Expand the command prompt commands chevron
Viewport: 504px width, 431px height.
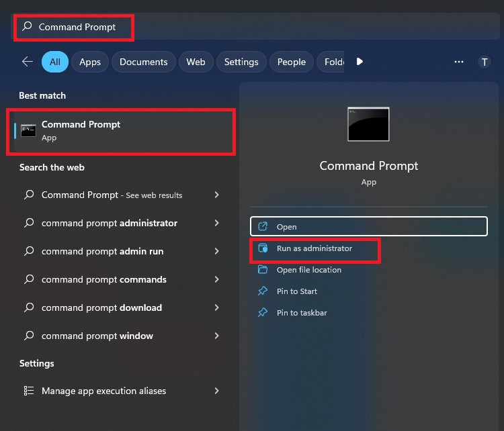pos(216,279)
